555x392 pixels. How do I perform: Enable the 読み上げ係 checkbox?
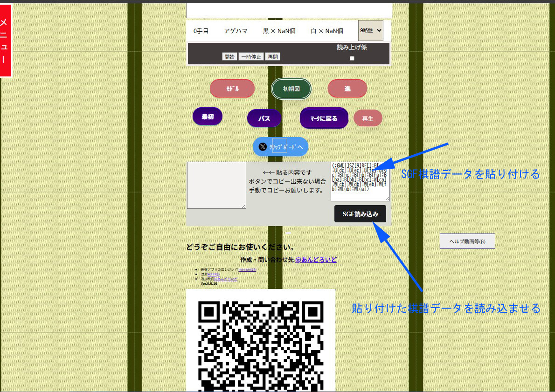[352, 58]
